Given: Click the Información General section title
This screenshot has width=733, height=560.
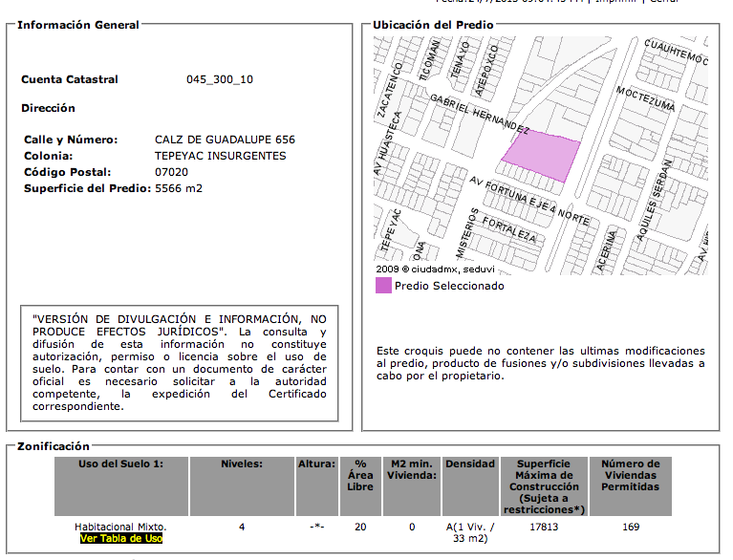Looking at the screenshot, I should [x=78, y=25].
